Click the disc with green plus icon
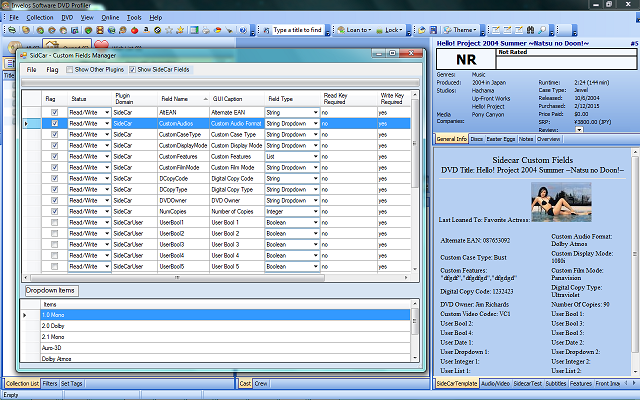The height and width of the screenshot is (400, 640). point(40,30)
